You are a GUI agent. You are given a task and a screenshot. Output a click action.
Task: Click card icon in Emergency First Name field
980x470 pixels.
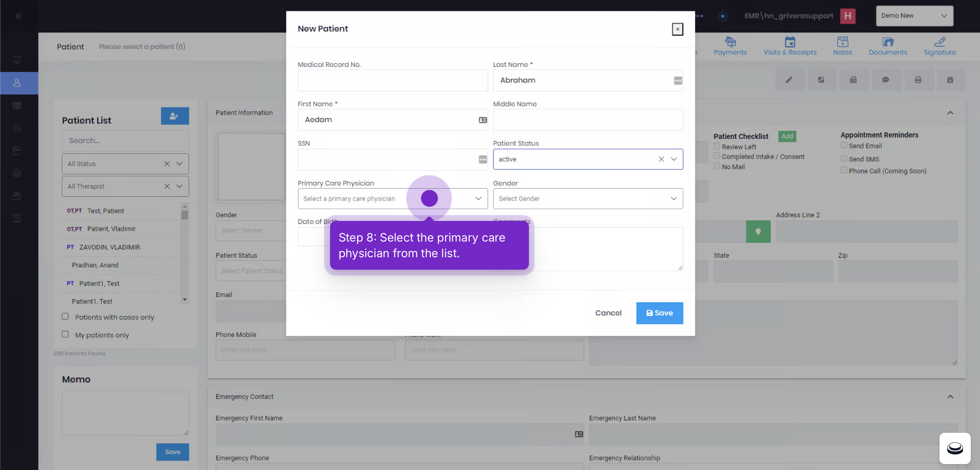tap(579, 434)
